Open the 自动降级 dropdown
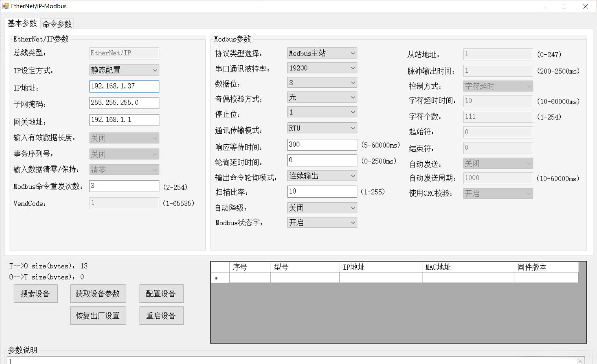Image resolution: width=597 pixels, height=364 pixels. tap(322, 208)
